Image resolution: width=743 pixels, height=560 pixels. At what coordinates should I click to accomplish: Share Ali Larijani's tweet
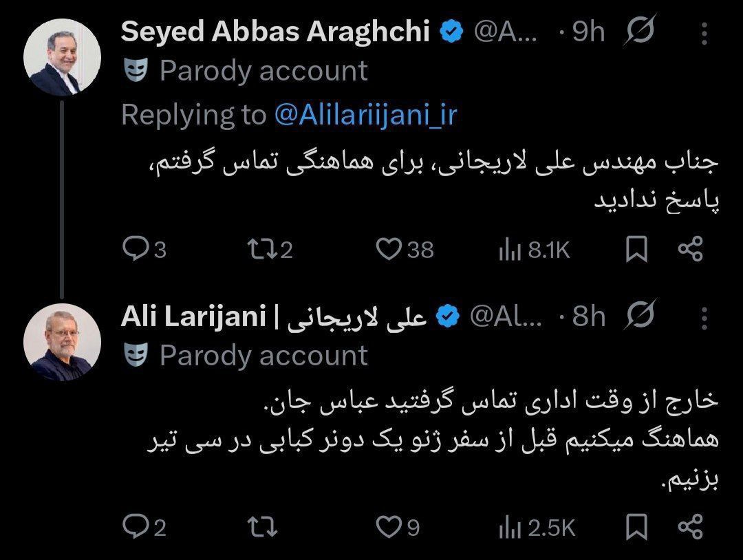[x=690, y=527]
